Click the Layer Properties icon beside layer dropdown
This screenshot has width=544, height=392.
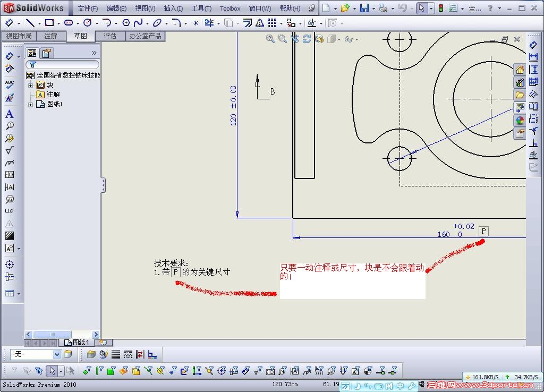(x=69, y=354)
